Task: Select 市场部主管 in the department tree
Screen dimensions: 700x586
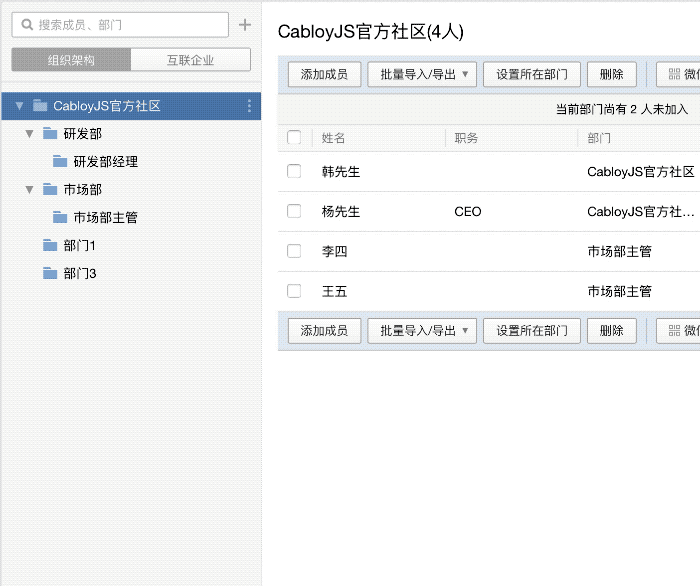Action: (105, 217)
